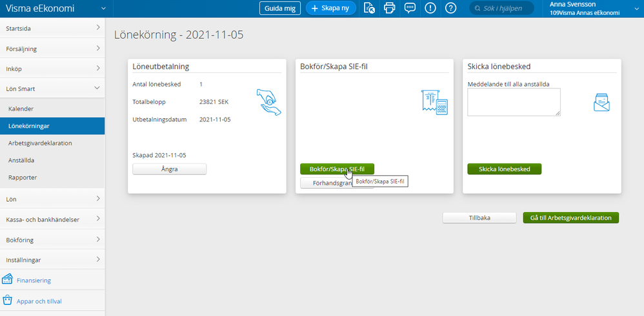Expand the Startsida menu chevron
The width and height of the screenshot is (644, 316).
(x=97, y=28)
